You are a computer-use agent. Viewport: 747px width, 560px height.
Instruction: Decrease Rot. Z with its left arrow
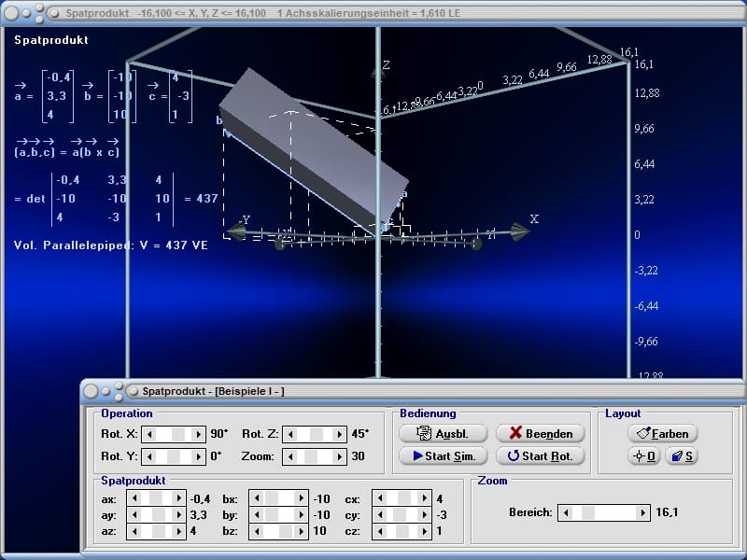[x=290, y=434]
